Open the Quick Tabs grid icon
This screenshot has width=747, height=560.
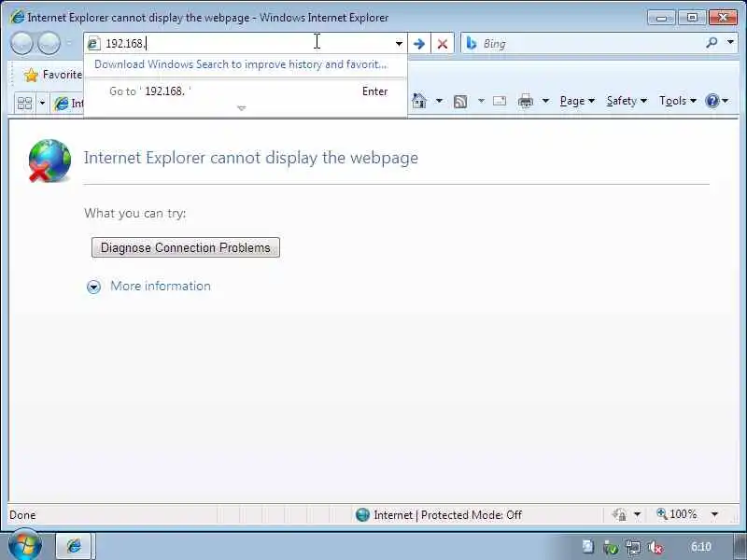[x=24, y=103]
